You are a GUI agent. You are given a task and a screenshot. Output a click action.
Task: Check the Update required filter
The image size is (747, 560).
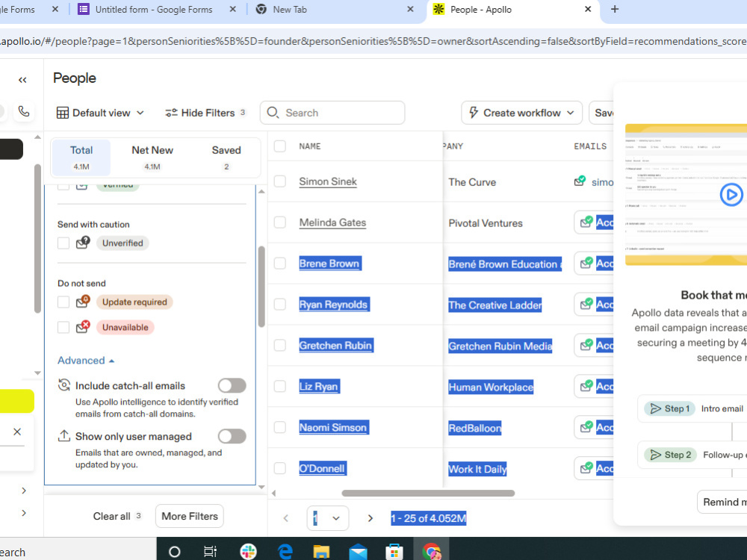tap(63, 302)
